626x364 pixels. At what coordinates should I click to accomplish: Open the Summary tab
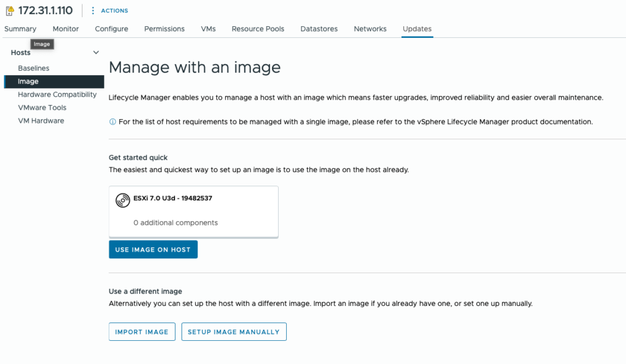[x=20, y=29]
